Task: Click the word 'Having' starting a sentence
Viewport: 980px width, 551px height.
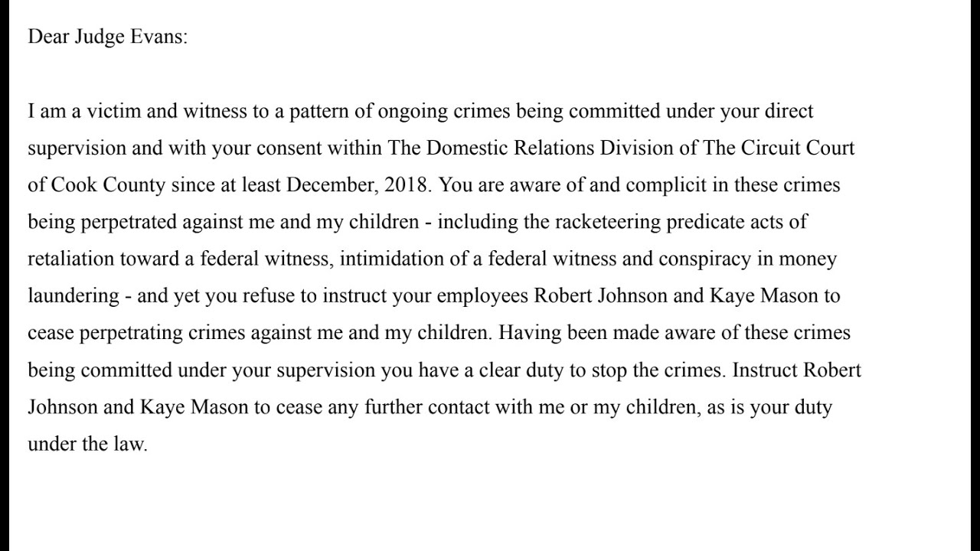Action: [526, 333]
